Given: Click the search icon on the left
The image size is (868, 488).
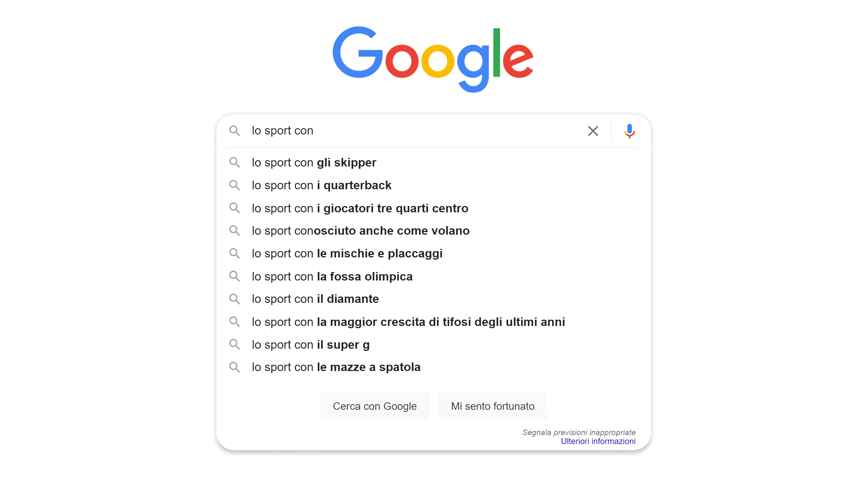Looking at the screenshot, I should (x=235, y=130).
